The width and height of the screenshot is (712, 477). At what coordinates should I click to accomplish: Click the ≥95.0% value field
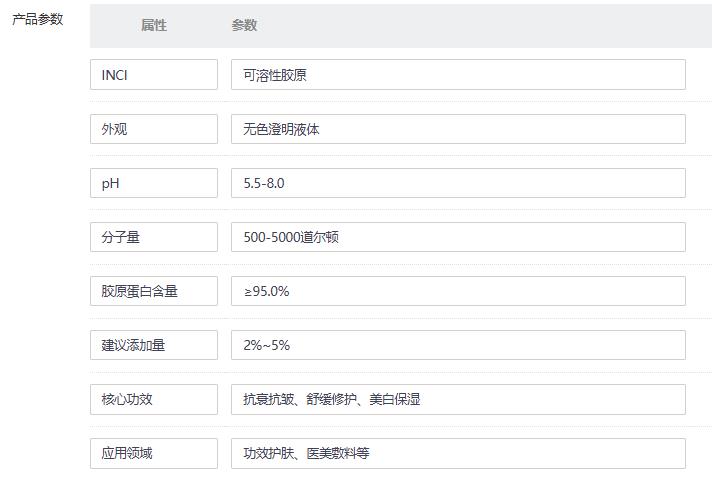[457, 291]
